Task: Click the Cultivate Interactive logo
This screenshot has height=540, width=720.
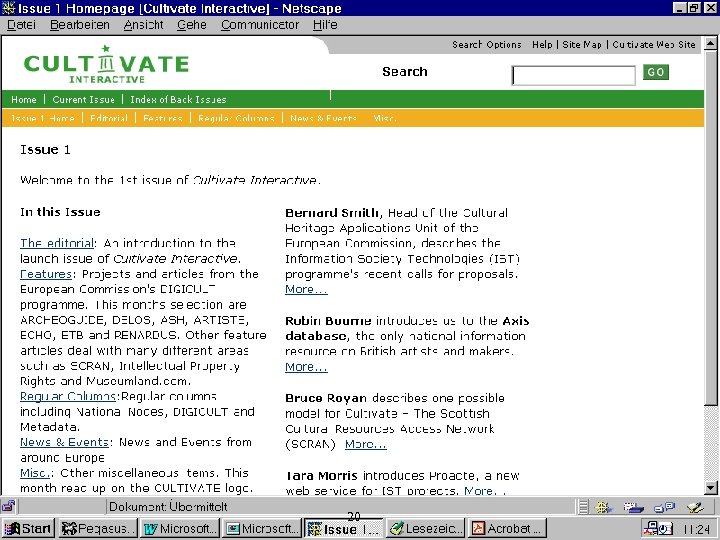Action: (x=106, y=64)
